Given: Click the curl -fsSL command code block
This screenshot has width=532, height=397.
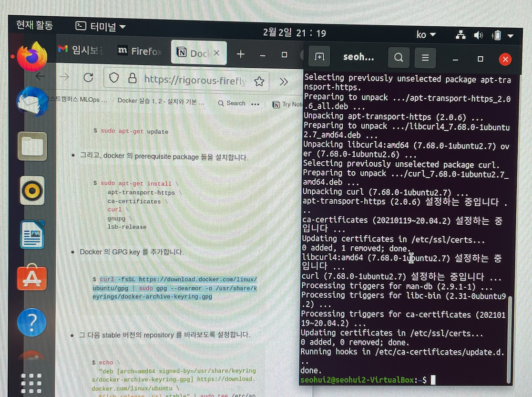Looking at the screenshot, I should (x=175, y=288).
